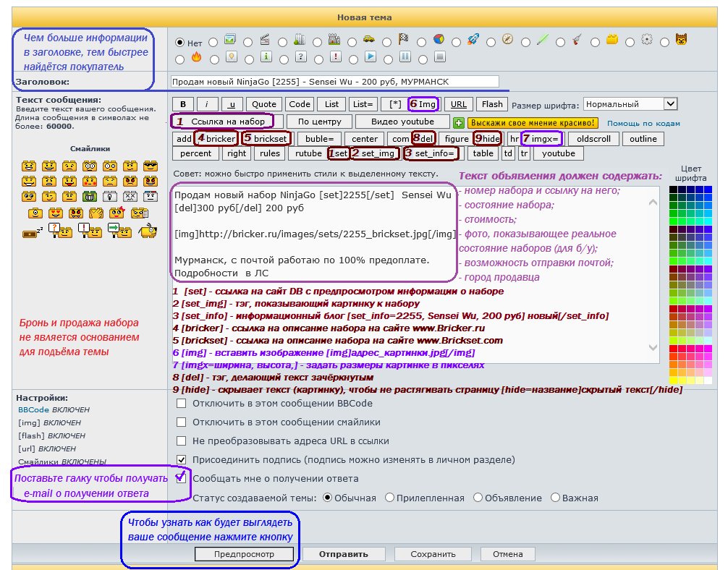Choose the checkered flag topic icon
Screen dimensions: 728x570
[x=403, y=39]
